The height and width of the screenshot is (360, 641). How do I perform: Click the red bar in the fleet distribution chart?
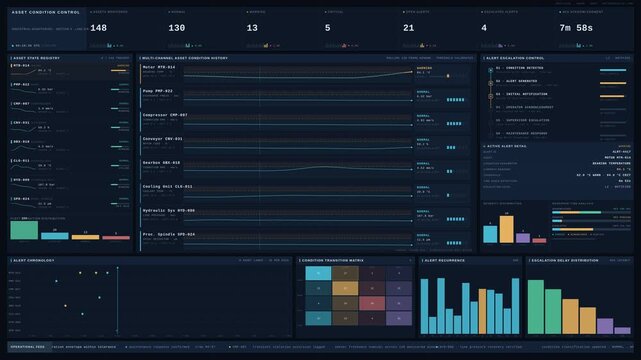pyautogui.click(x=116, y=237)
